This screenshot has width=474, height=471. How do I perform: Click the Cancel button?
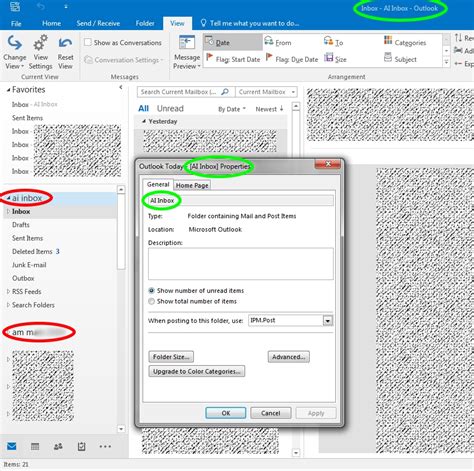tap(270, 413)
